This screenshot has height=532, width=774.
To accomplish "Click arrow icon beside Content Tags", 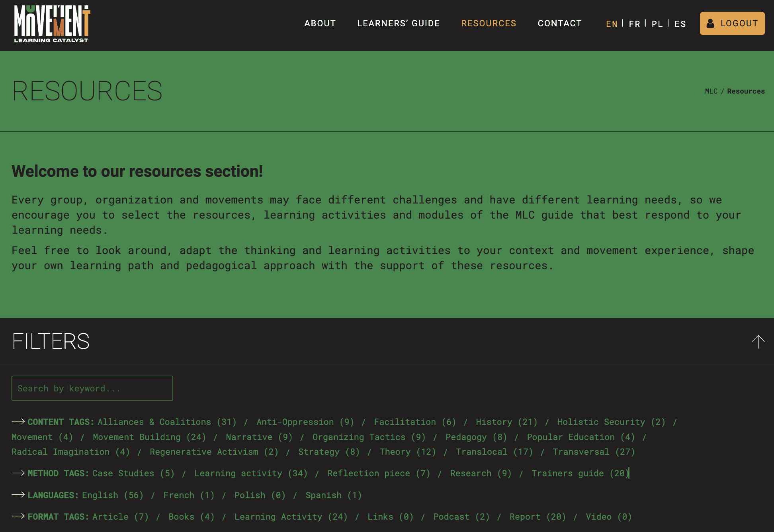I will pyautogui.click(x=18, y=421).
